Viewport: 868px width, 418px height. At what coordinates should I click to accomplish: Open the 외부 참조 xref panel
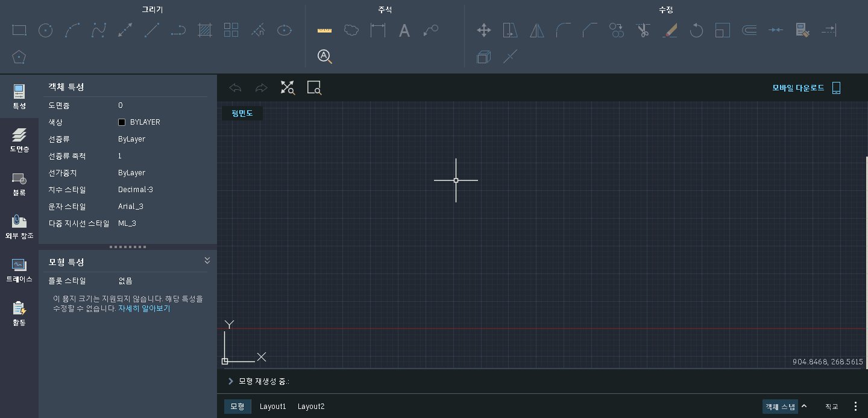[x=19, y=226]
